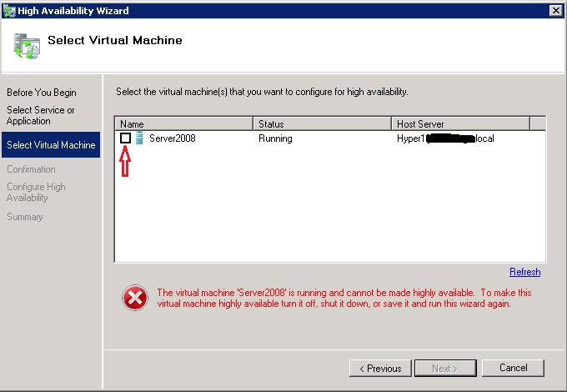Click the Confirmation step in the sidebar
The width and height of the screenshot is (567, 392).
pyautogui.click(x=31, y=169)
